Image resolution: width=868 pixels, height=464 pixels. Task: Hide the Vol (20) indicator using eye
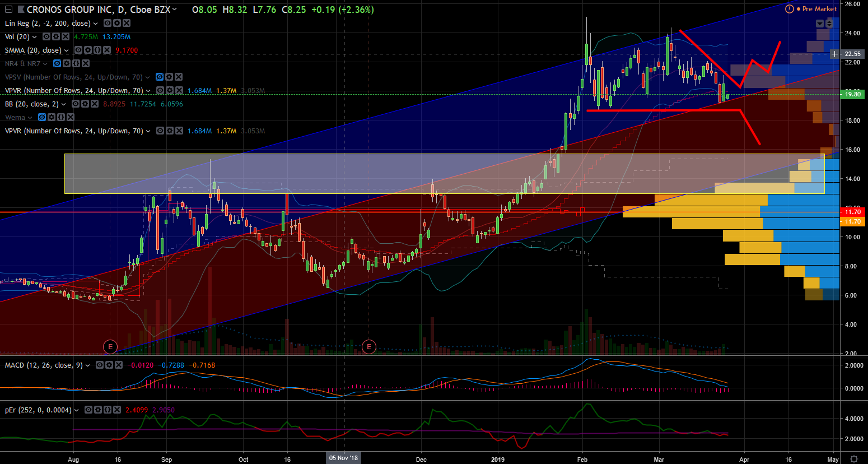[47, 36]
